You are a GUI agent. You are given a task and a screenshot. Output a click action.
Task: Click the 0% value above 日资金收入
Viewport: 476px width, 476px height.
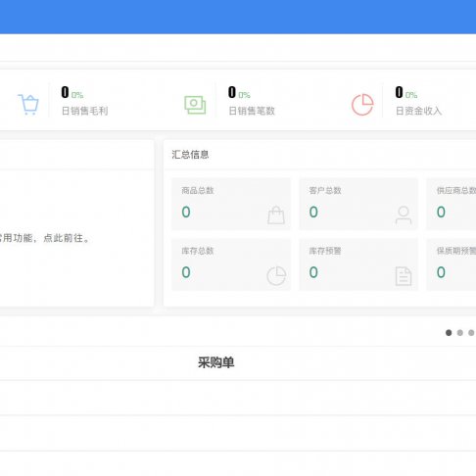click(411, 95)
